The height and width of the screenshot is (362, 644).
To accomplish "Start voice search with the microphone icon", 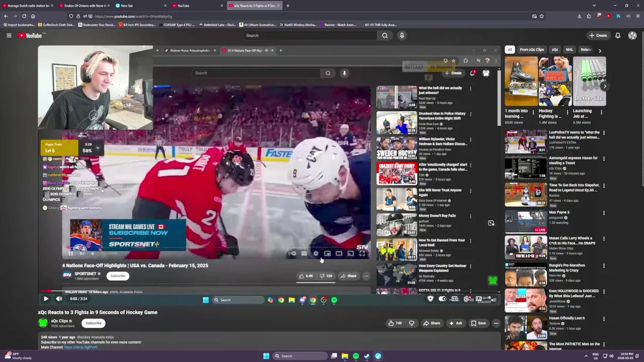I will point(401,35).
